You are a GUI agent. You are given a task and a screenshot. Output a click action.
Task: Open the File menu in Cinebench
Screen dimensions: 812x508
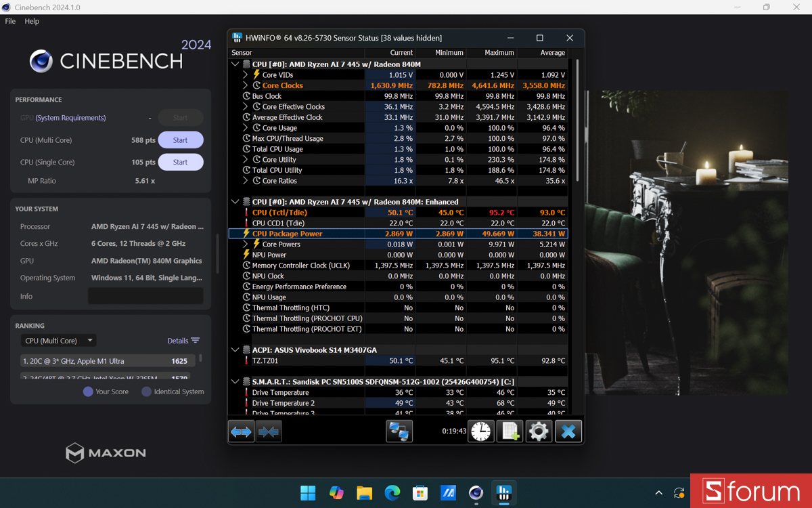tap(10, 21)
